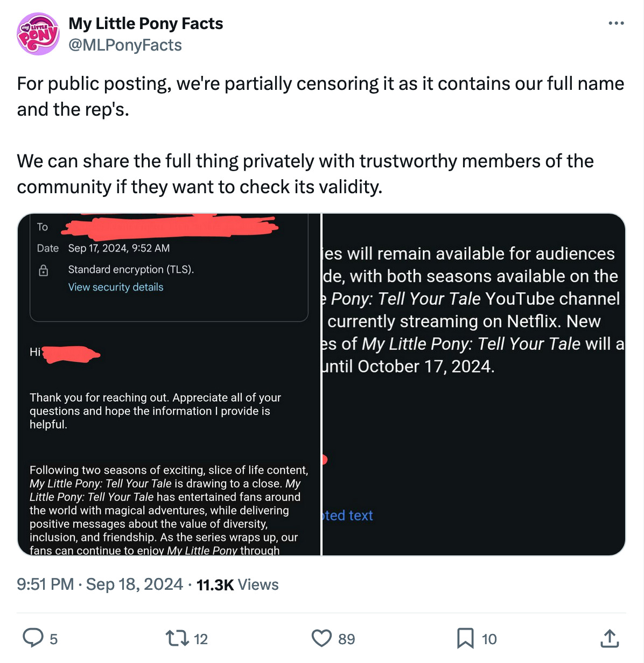Click the blue quoted text link fragment

click(347, 516)
